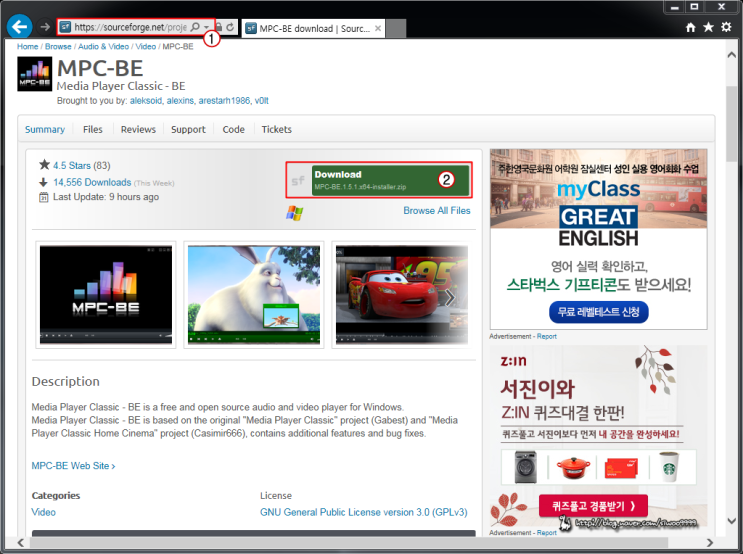The image size is (743, 554).
Task: Click the page refresh icon
Action: pyautogui.click(x=231, y=27)
